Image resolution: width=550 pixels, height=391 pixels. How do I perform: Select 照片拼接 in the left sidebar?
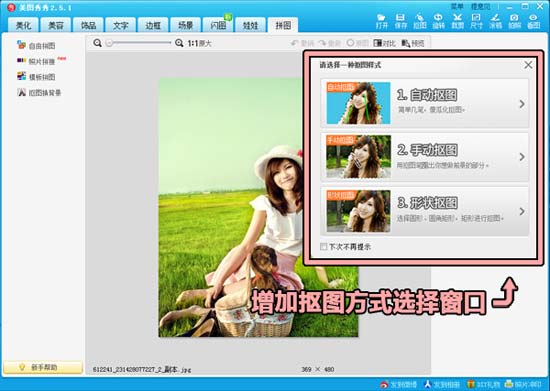point(36,61)
